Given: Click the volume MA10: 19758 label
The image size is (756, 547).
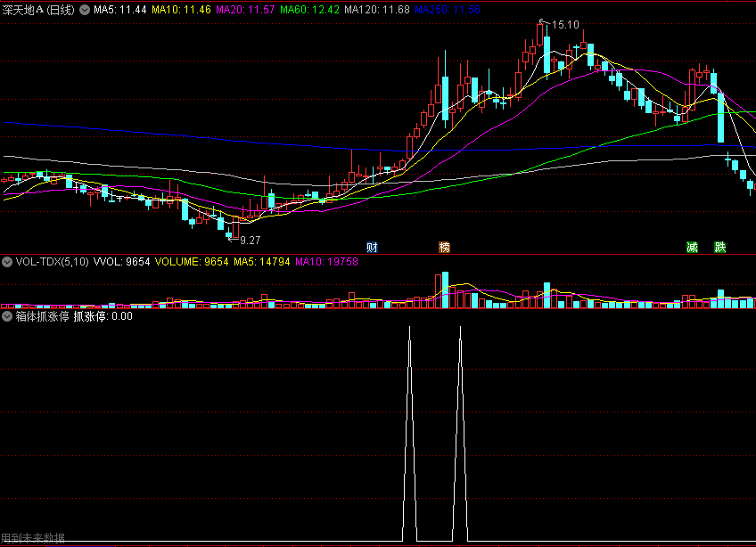Looking at the screenshot, I should click(326, 262).
